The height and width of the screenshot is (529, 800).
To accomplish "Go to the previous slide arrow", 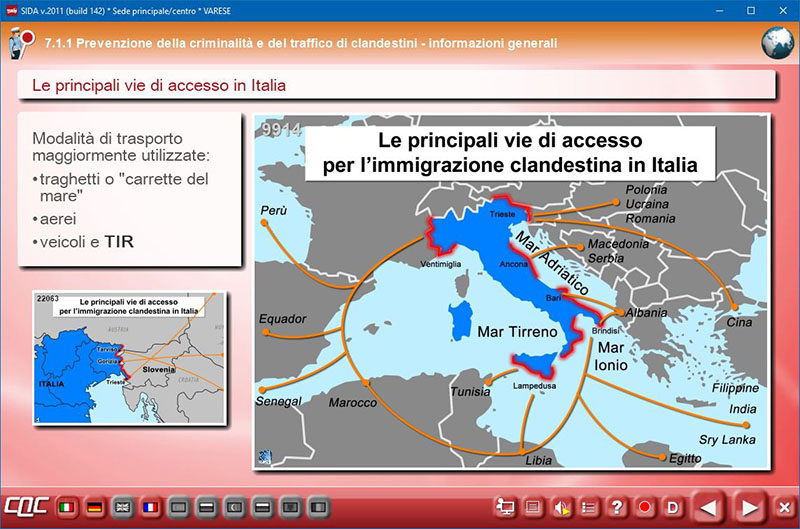I will click(709, 507).
